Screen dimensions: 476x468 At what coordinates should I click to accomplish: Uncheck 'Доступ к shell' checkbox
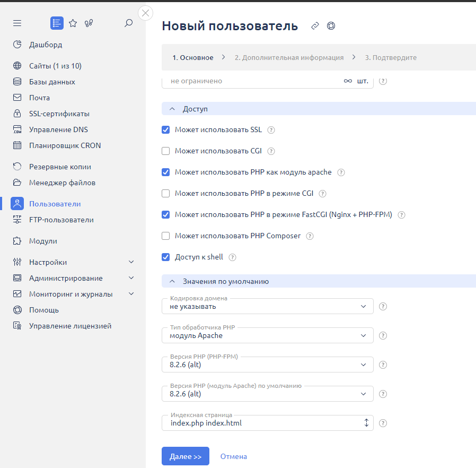tap(165, 257)
